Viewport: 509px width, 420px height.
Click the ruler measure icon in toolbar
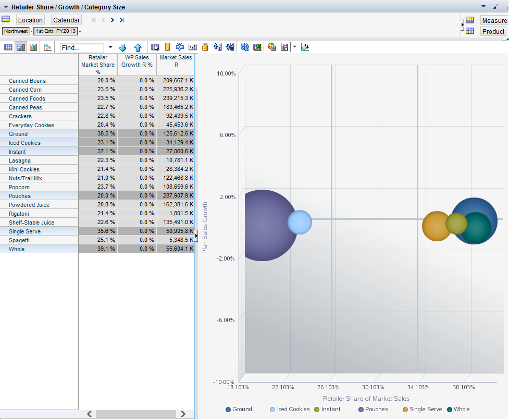coord(167,47)
